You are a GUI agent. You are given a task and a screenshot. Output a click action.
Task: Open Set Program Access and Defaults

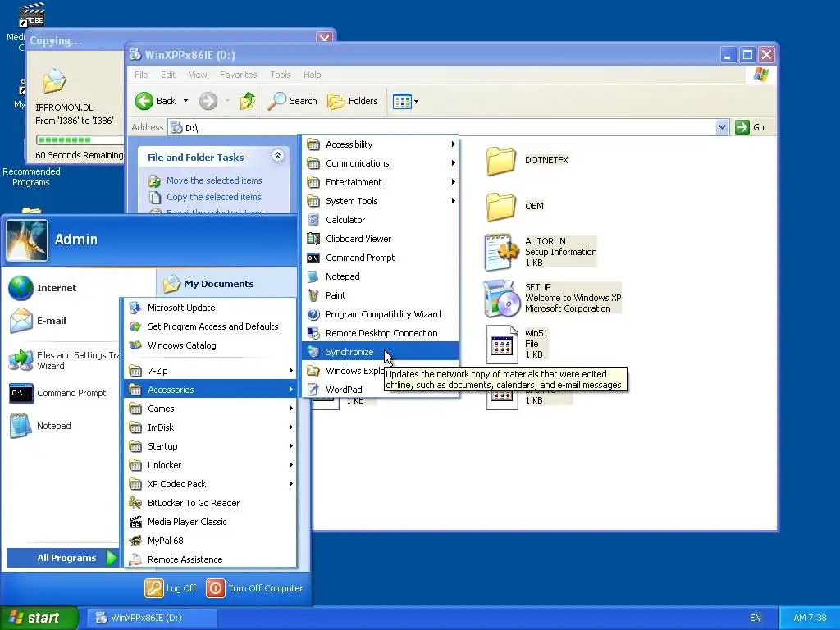[210, 326]
